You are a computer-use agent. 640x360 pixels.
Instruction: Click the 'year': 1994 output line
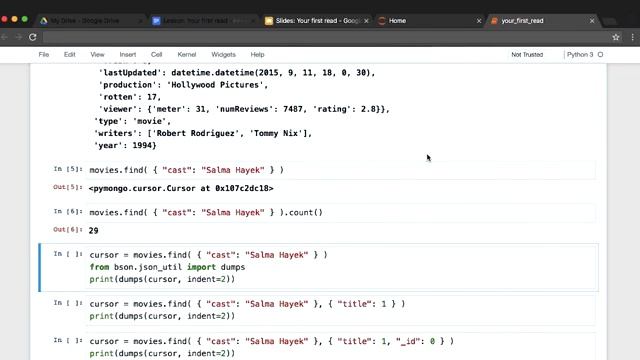125,145
